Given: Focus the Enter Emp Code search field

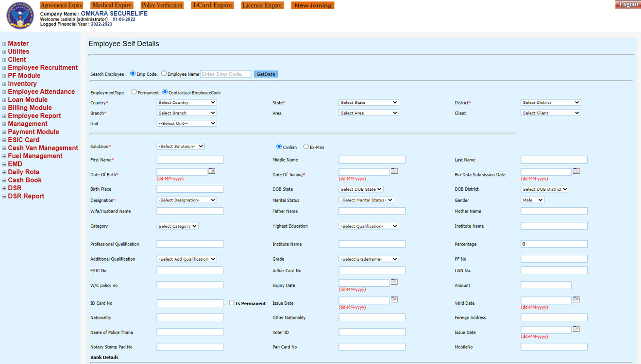Looking at the screenshot, I should [x=226, y=74].
